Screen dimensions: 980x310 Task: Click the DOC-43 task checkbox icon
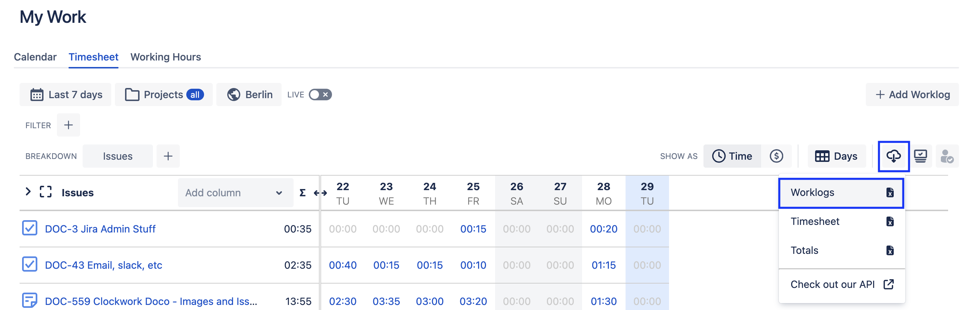30,264
